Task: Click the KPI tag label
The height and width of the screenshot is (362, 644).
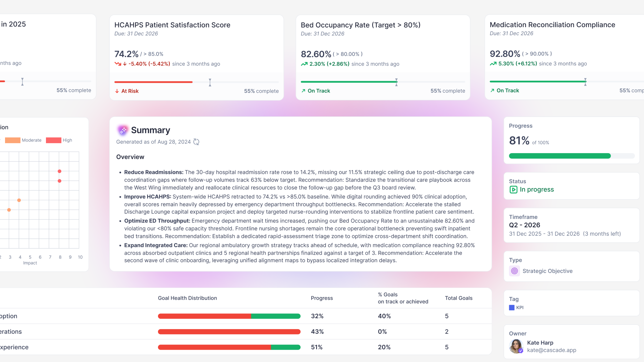Action: (x=520, y=308)
